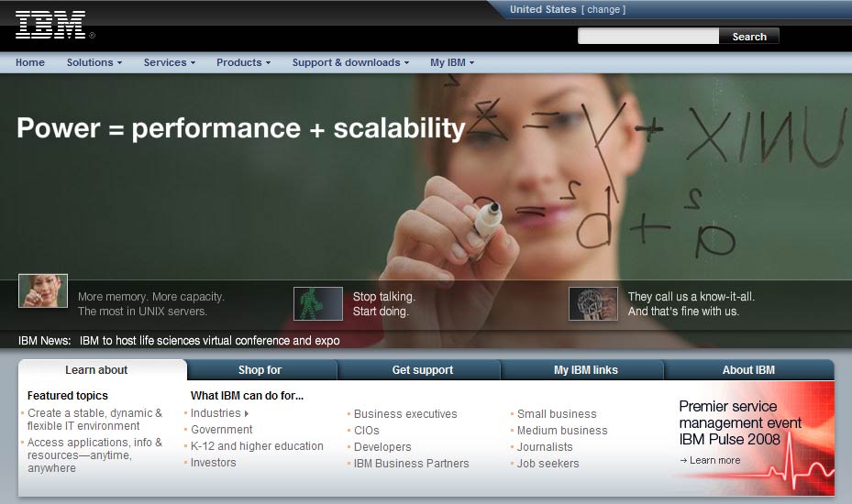Expand the Industries link arrow

[247, 414]
